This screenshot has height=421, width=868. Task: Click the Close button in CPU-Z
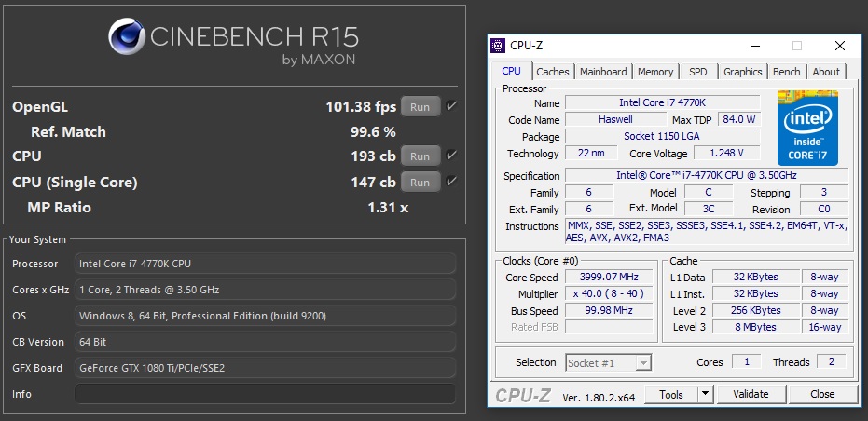click(822, 394)
